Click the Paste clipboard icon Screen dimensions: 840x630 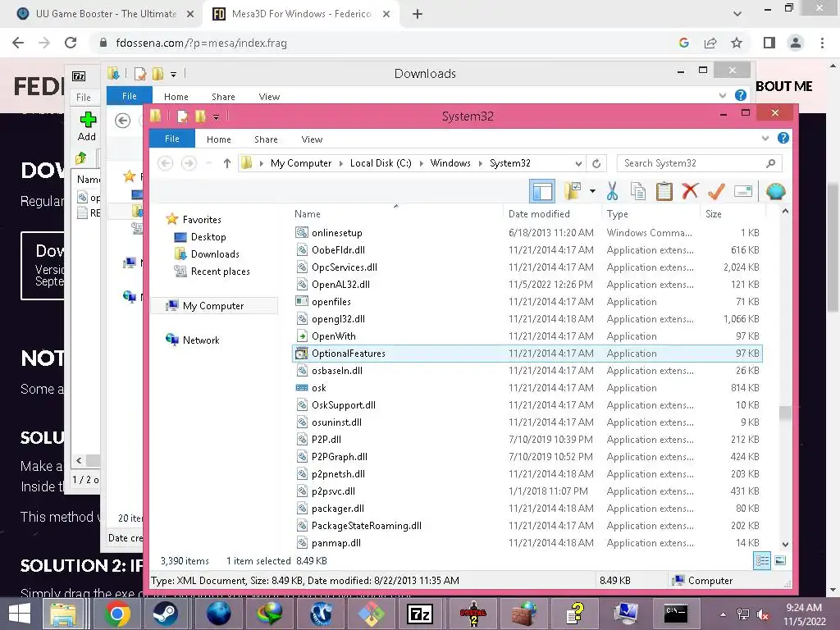pos(664,191)
